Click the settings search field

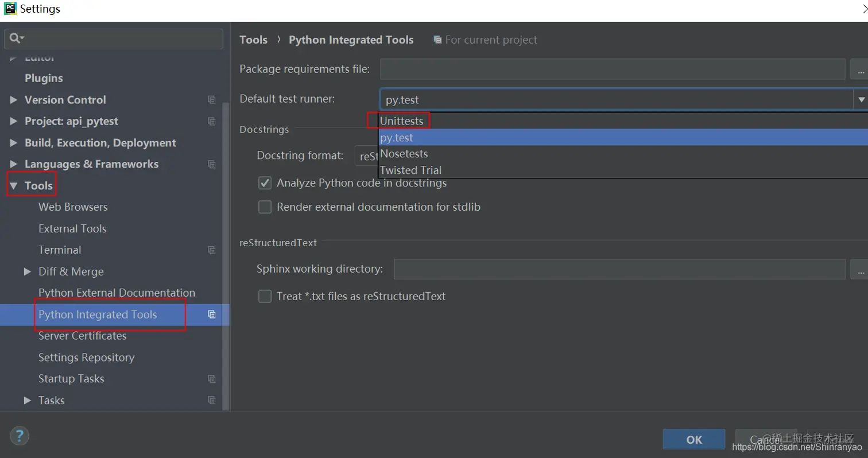coord(114,38)
